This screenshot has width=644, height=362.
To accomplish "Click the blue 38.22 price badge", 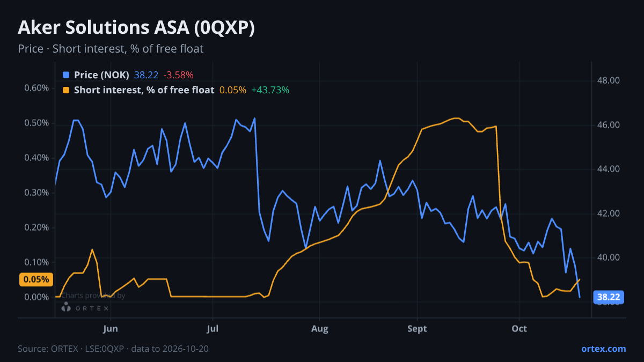I will tap(609, 297).
